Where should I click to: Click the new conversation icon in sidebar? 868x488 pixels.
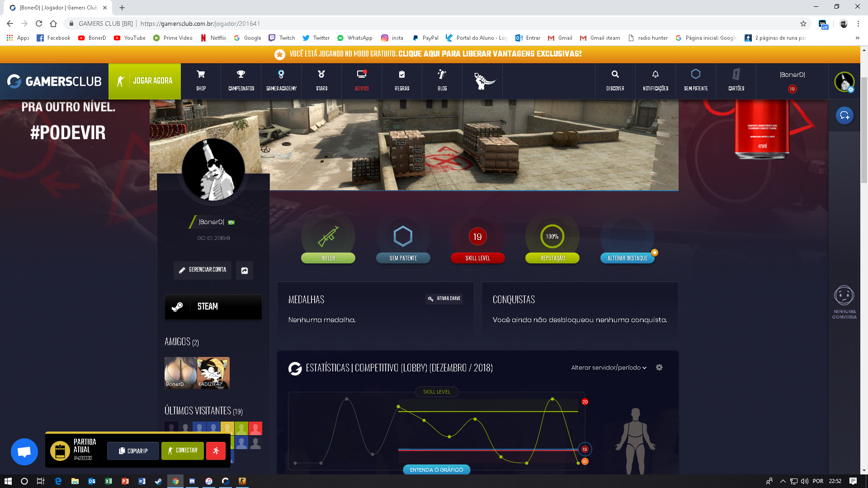click(x=844, y=116)
